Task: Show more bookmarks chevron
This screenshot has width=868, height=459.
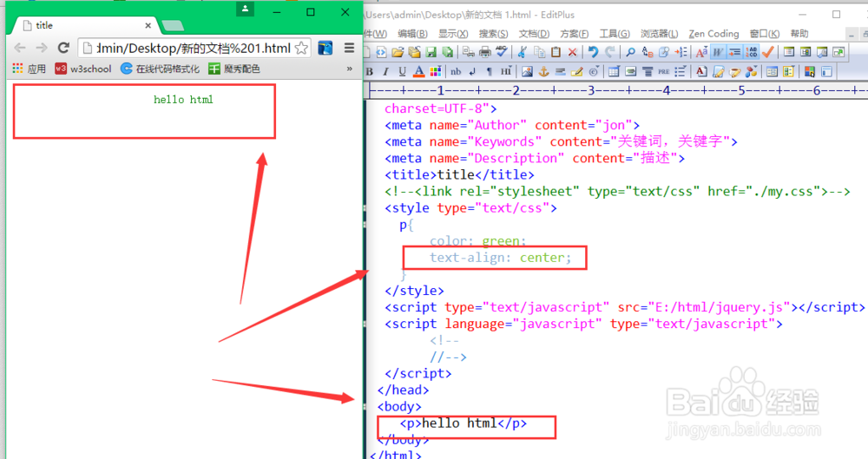Action: click(349, 69)
